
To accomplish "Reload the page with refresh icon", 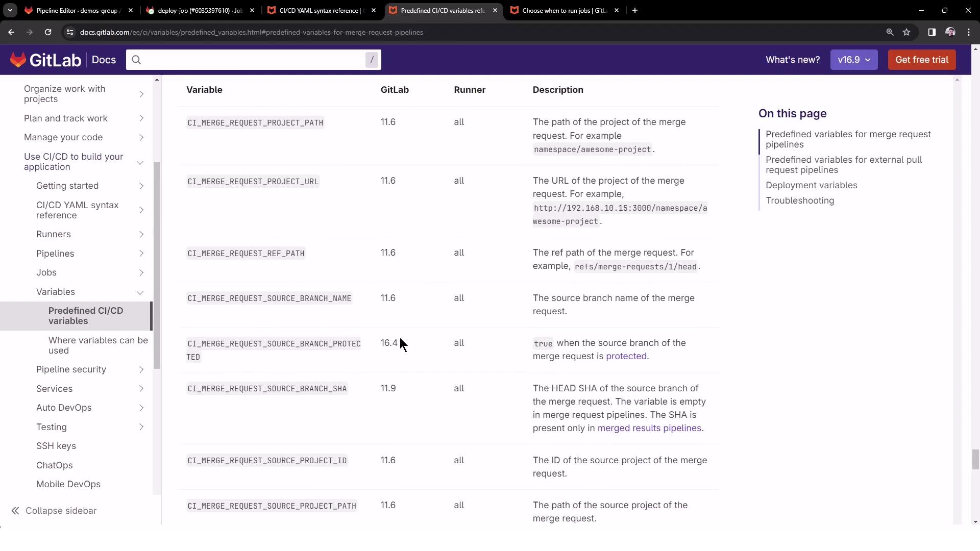I will tap(48, 32).
